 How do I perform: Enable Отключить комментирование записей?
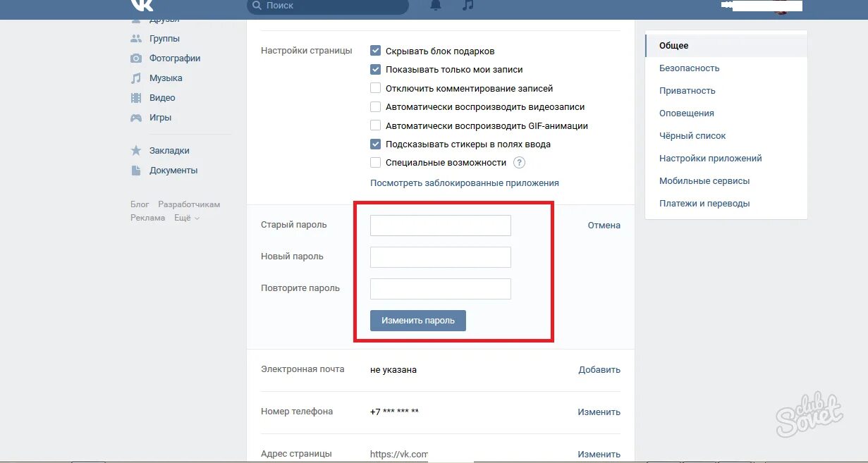[376, 88]
